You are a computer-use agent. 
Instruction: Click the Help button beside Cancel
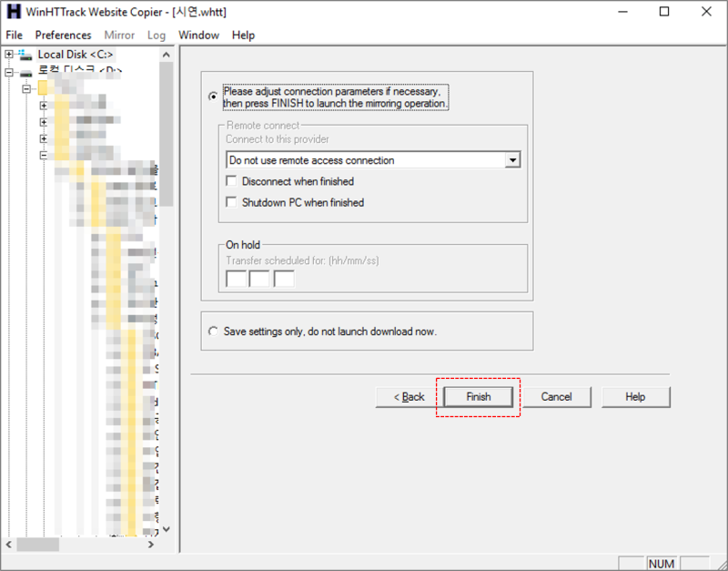pos(635,397)
